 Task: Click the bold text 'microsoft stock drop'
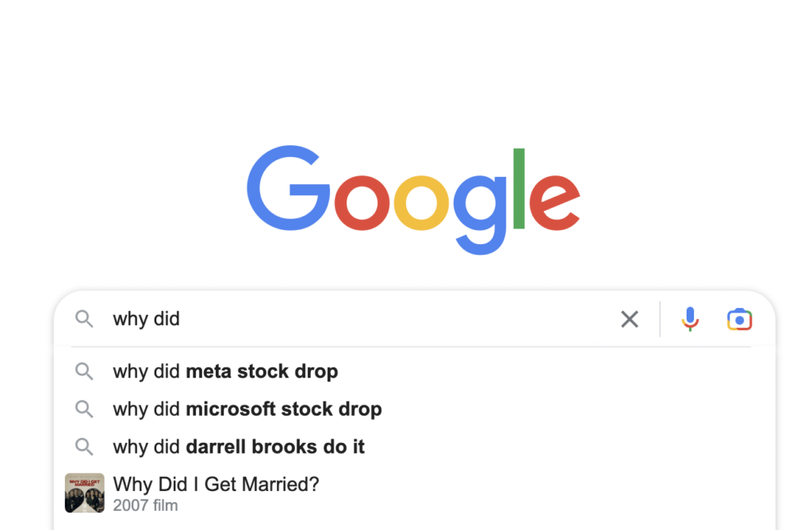[x=284, y=409]
